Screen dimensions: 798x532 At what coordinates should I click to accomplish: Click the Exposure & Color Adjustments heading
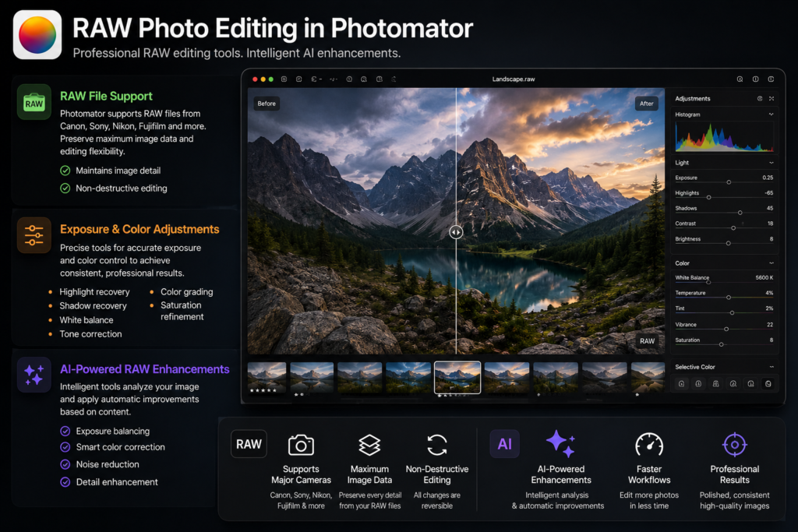click(139, 229)
